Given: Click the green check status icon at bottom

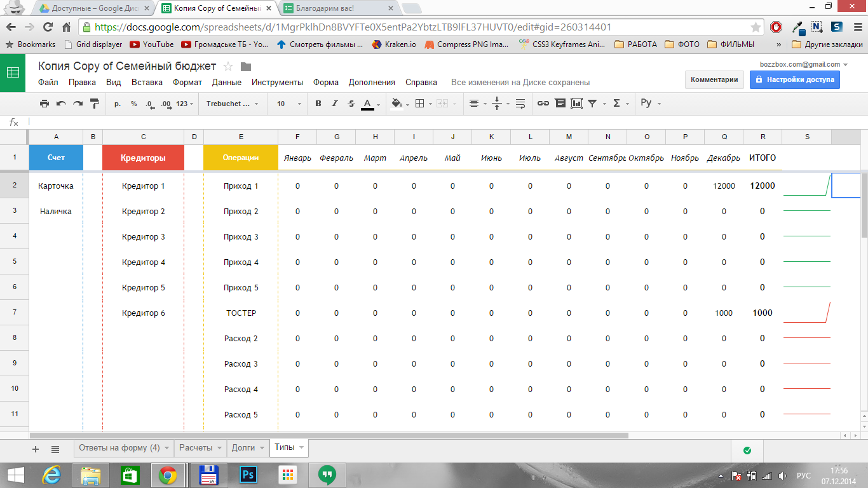Looking at the screenshot, I should coord(747,451).
